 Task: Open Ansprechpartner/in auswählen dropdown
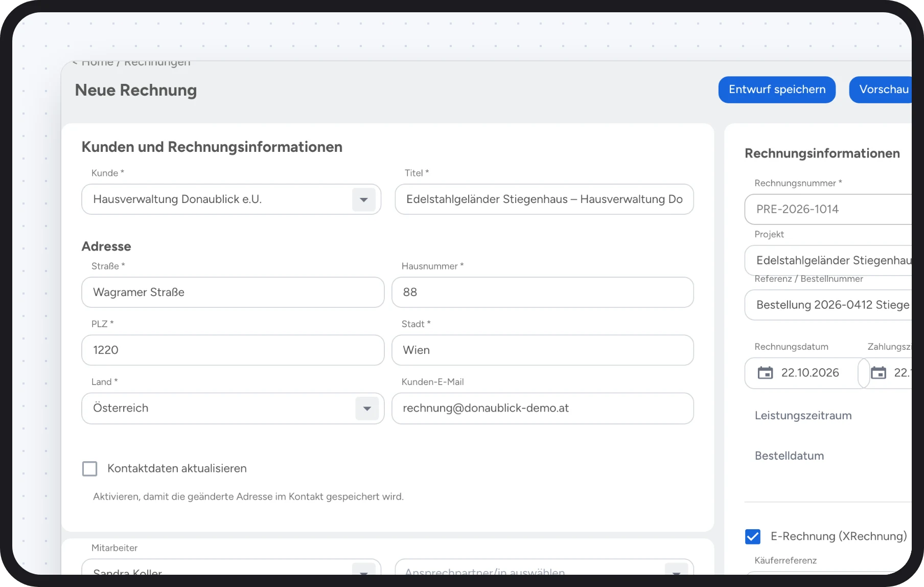[544, 568]
